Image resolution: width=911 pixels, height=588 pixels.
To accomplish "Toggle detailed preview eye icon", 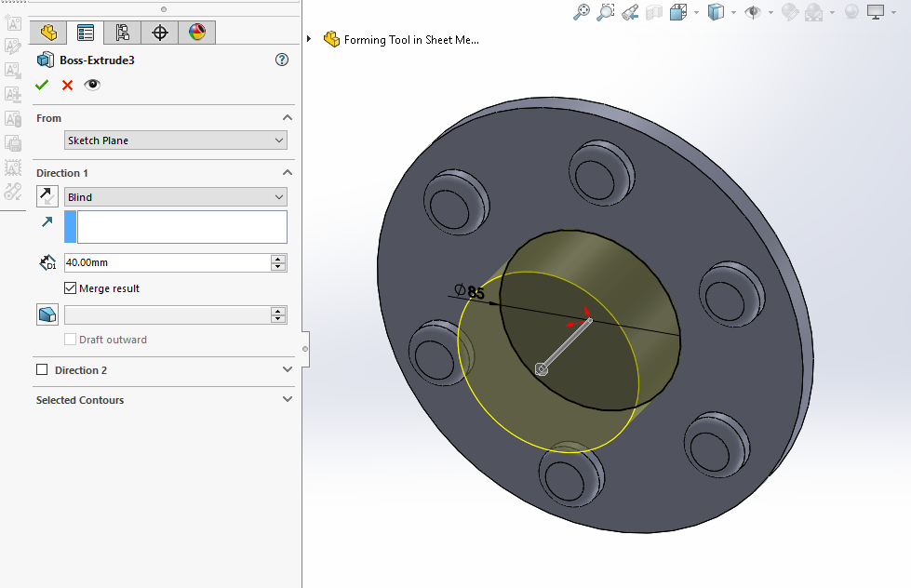I will [x=92, y=85].
